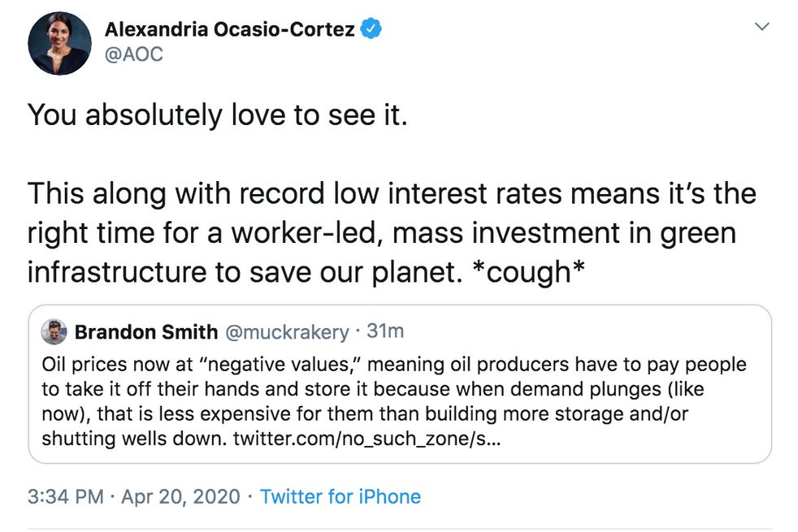Click the "You absolutely love to see it" text

pyautogui.click(x=218, y=115)
